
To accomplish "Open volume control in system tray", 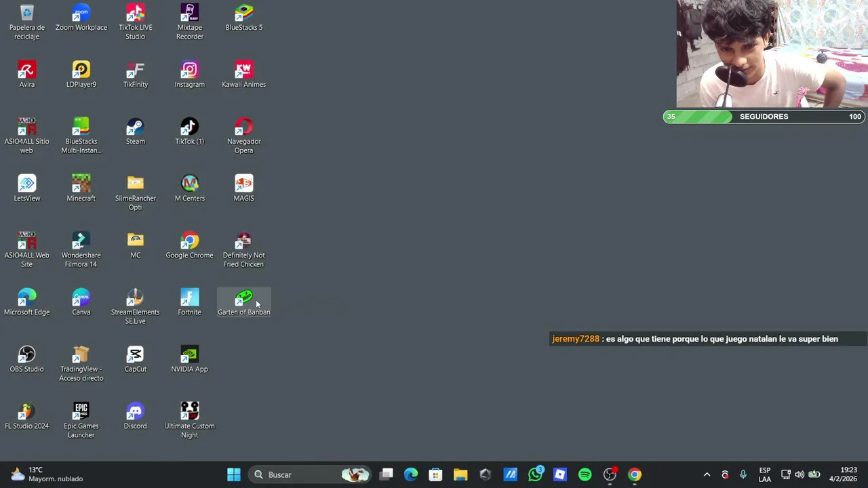I will point(800,474).
